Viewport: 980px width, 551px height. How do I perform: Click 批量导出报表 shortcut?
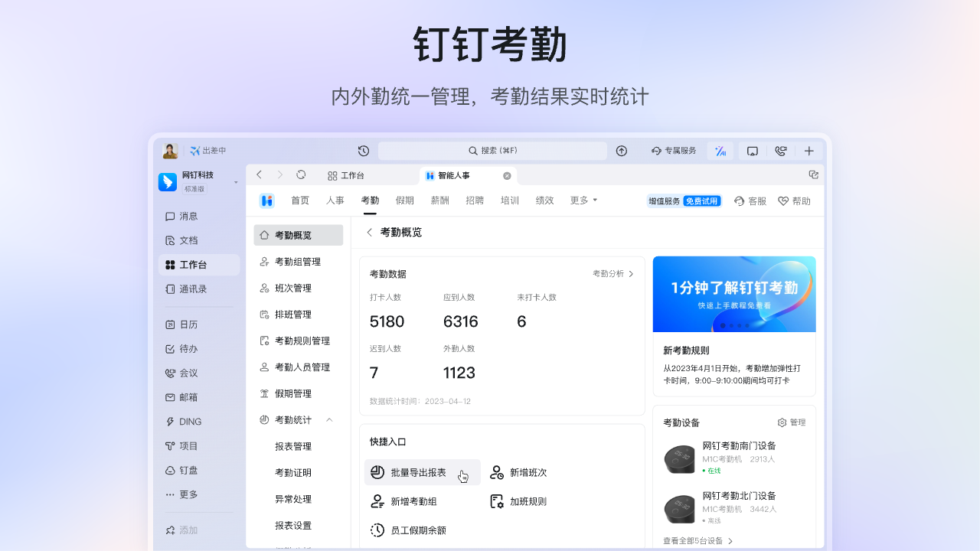pyautogui.click(x=419, y=473)
